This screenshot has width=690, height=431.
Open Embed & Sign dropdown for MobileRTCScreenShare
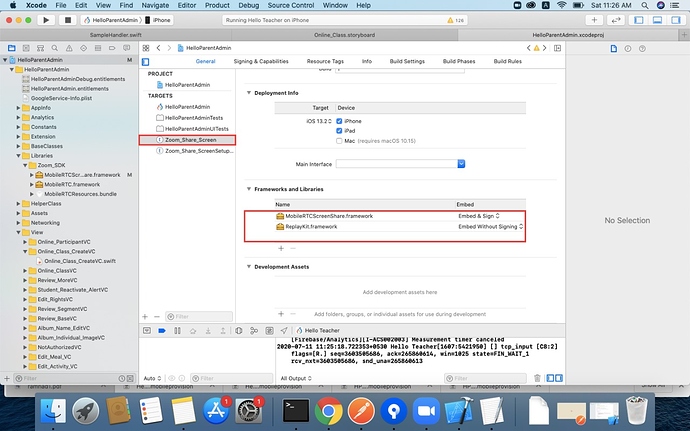479,216
